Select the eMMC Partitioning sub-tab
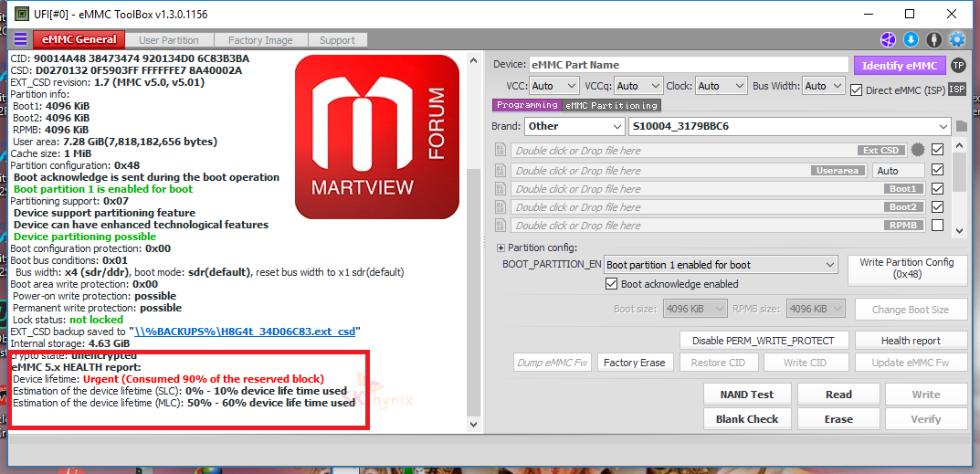Screen dimensions: 980x474 pos(611,105)
